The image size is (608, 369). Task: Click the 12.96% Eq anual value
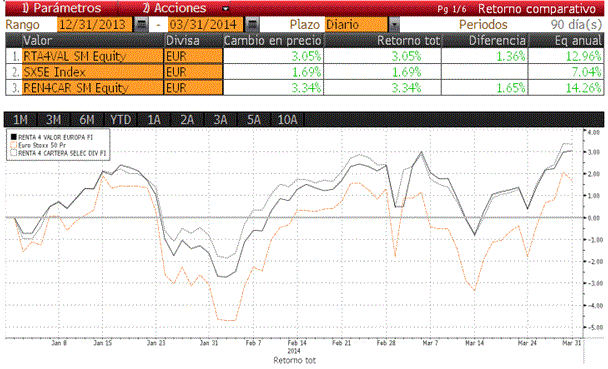(x=583, y=56)
